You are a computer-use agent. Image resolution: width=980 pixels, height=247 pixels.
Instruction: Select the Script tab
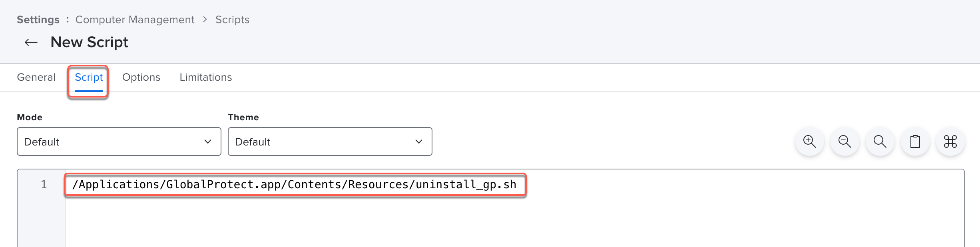pos(89,77)
